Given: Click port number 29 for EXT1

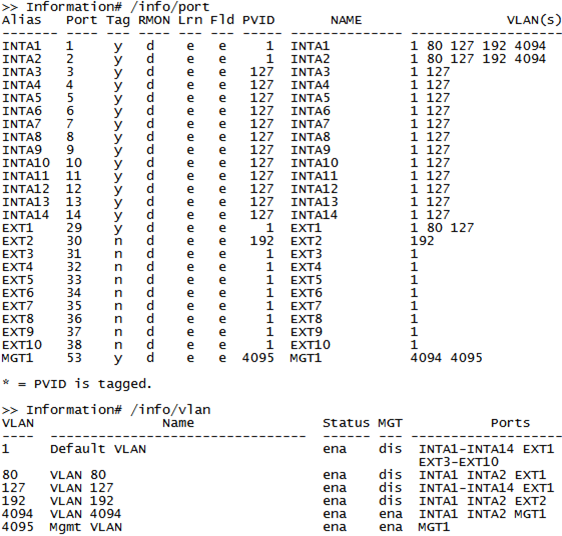Looking at the screenshot, I should [74, 228].
